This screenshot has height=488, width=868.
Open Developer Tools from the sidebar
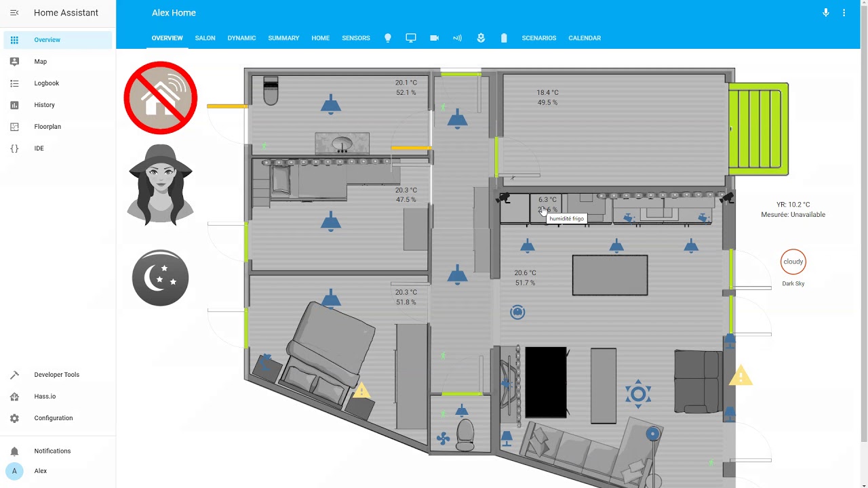56,374
